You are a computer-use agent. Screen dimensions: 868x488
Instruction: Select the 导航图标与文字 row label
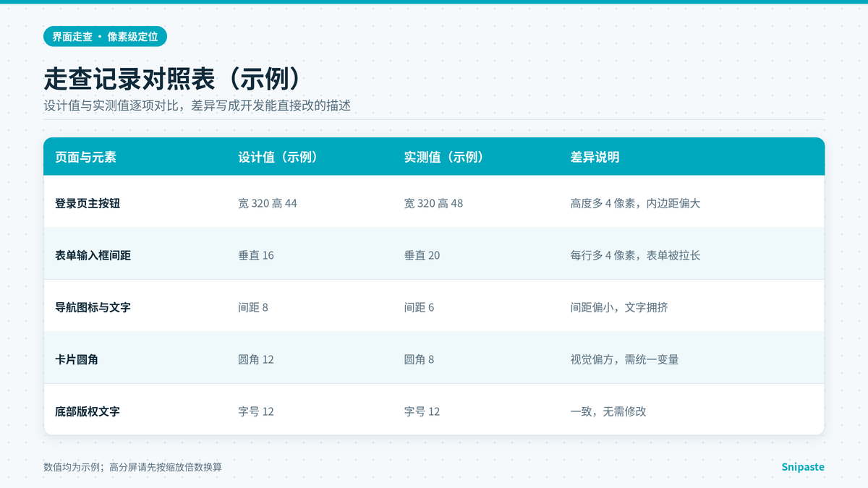click(93, 307)
